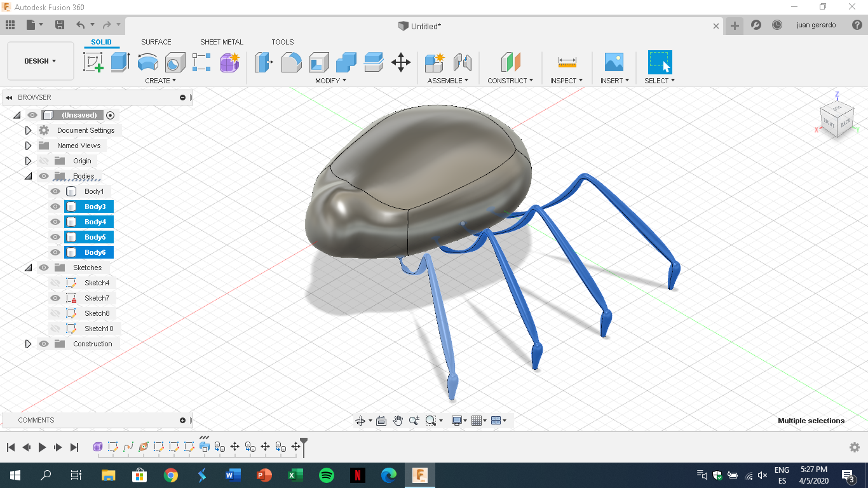
Task: Select the Fillet tool in Modify panel
Action: [291, 62]
